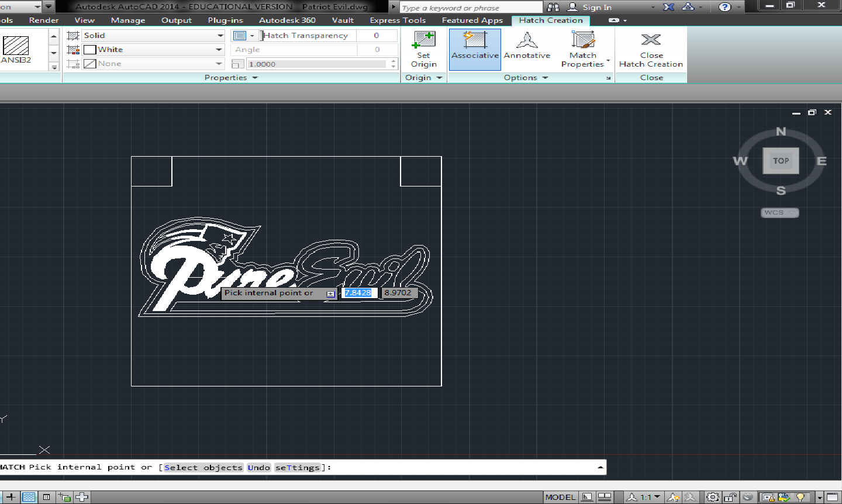Adjust the Hatch Transparency slider
Image resolution: width=842 pixels, height=504 pixels.
tap(307, 36)
